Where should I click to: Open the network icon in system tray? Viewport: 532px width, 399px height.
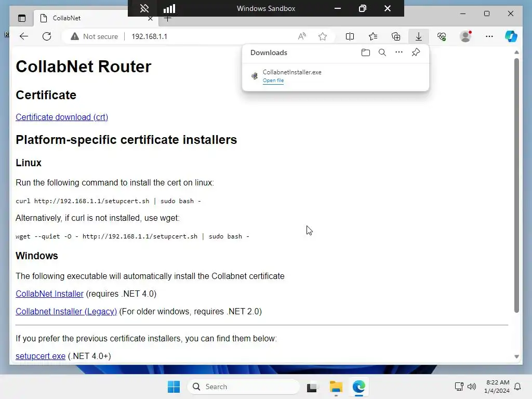[459, 387]
